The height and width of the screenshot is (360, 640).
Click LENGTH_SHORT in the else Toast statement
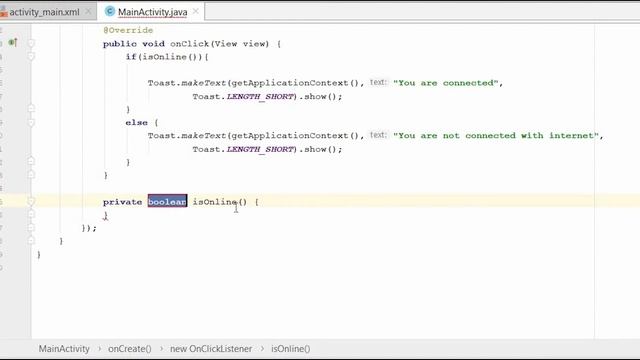tap(260, 149)
